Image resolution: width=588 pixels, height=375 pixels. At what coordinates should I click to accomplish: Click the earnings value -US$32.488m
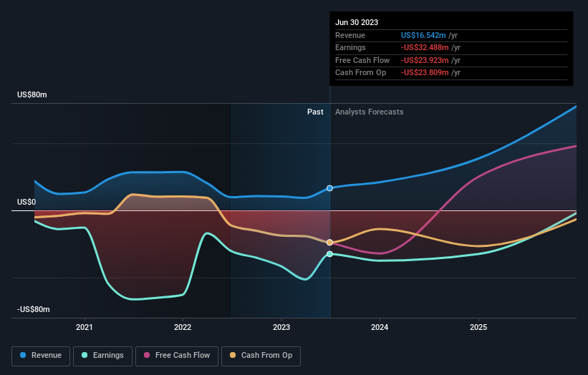point(425,47)
